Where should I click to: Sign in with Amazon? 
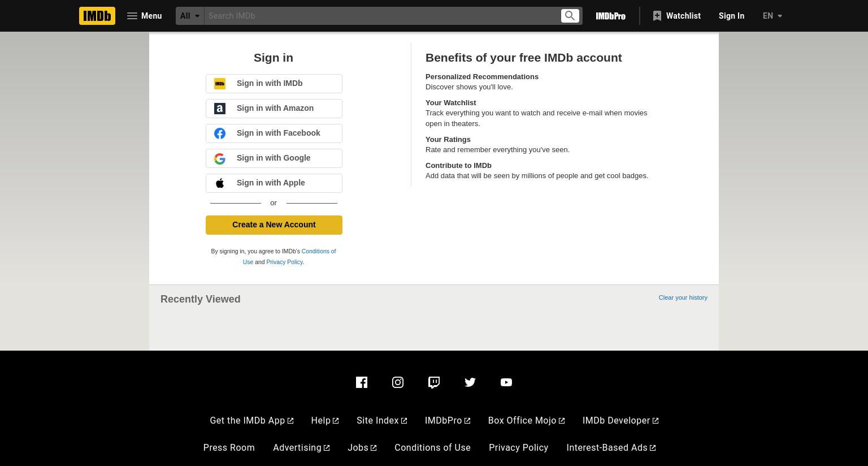click(274, 109)
